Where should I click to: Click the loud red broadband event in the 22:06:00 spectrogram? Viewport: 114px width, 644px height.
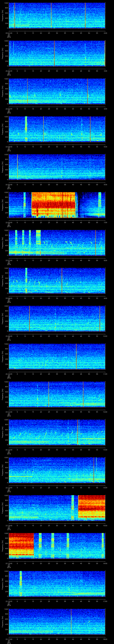(53, 205)
